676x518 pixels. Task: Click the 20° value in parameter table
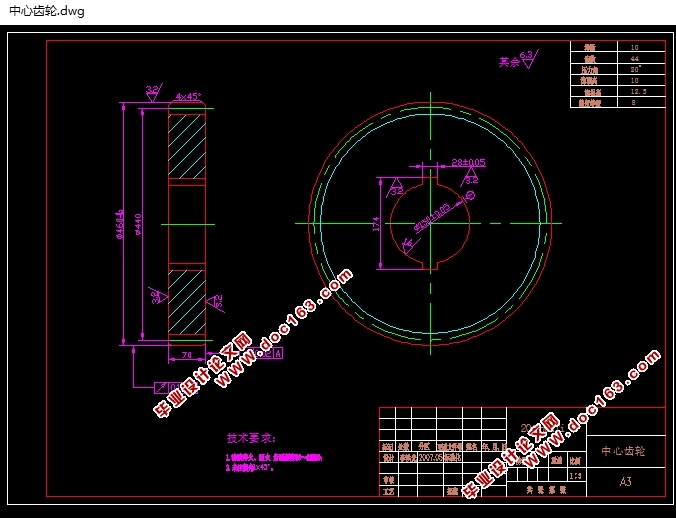[x=635, y=69]
